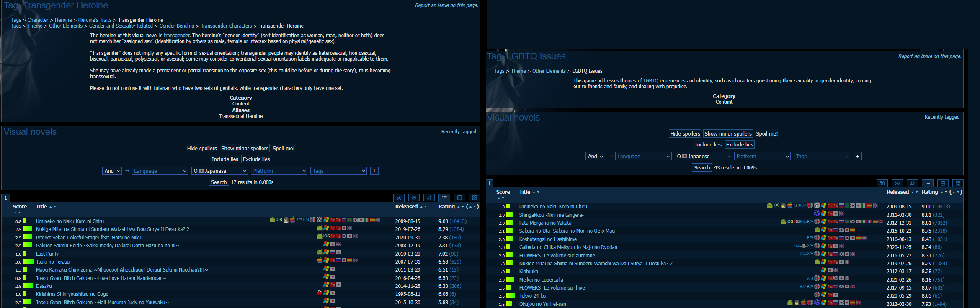Open display options eye icon in Transgender Heroine page
Image resolution: width=980 pixels, height=308 pixels.
click(x=414, y=198)
